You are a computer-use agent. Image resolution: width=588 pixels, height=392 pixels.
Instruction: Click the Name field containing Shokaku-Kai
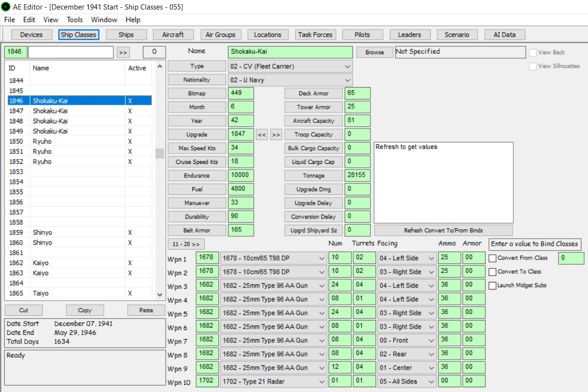(290, 52)
